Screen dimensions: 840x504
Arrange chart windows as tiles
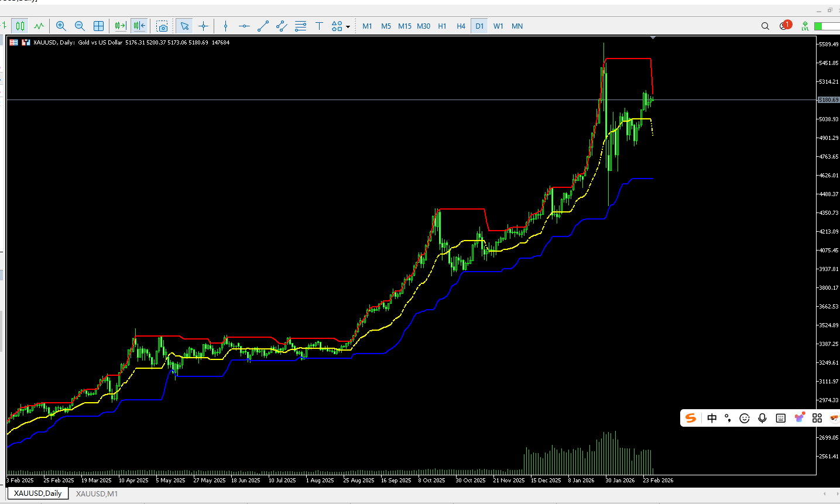click(x=98, y=26)
